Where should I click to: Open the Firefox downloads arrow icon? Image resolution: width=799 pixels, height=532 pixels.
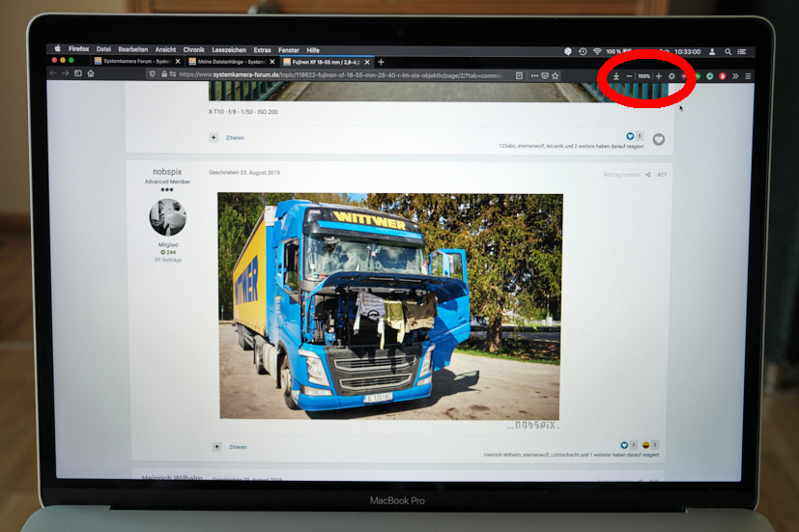pos(616,75)
